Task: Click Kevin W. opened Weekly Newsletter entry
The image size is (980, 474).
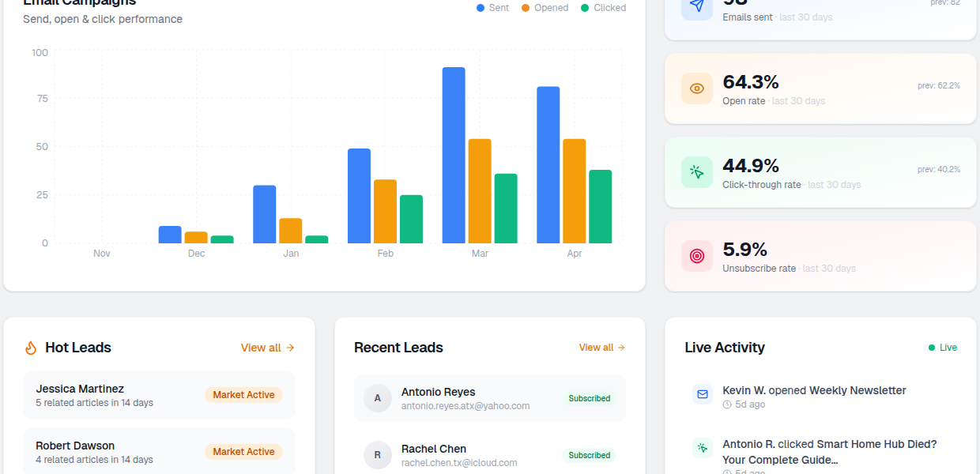Action: pyautogui.click(x=814, y=390)
